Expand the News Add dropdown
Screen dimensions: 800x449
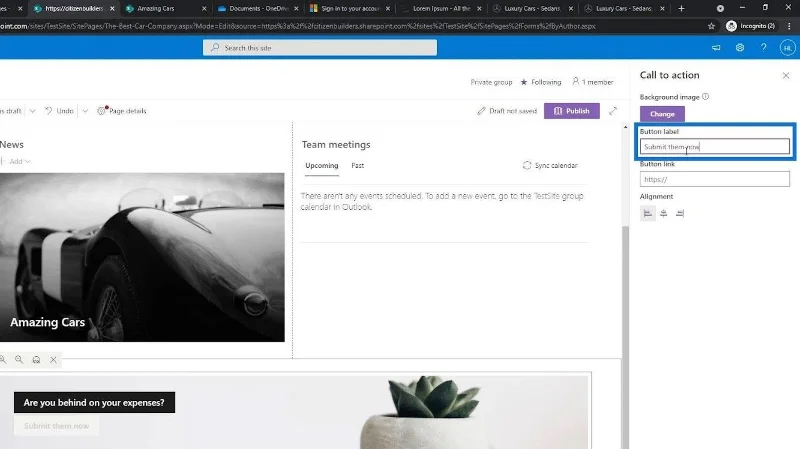[x=17, y=161]
